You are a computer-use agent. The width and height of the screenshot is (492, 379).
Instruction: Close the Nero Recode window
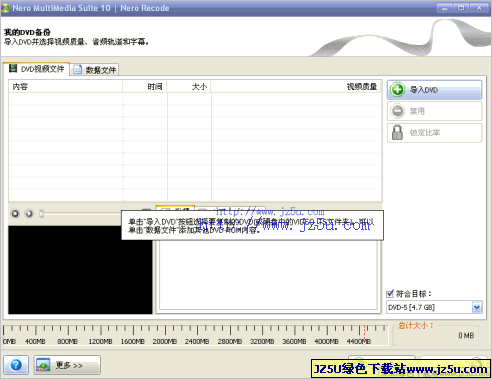479,8
